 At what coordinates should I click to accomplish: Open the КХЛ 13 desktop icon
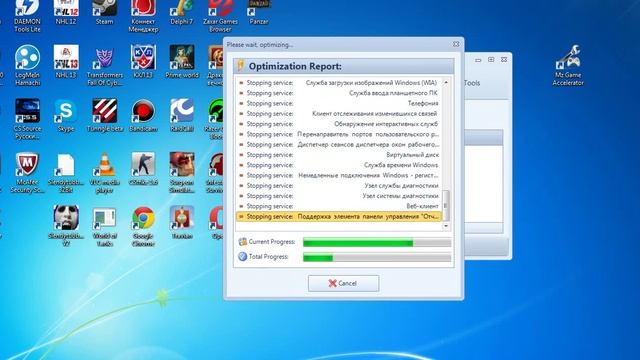(143, 62)
